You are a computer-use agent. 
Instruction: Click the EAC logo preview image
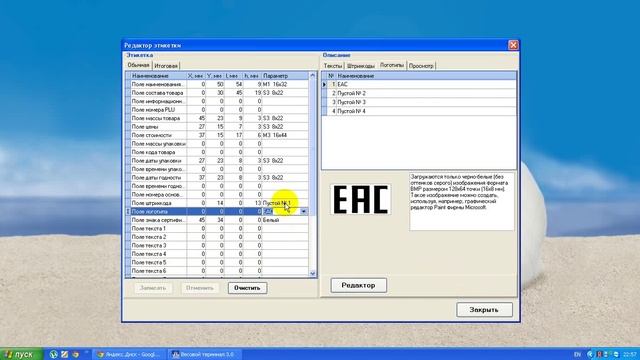pos(360,199)
